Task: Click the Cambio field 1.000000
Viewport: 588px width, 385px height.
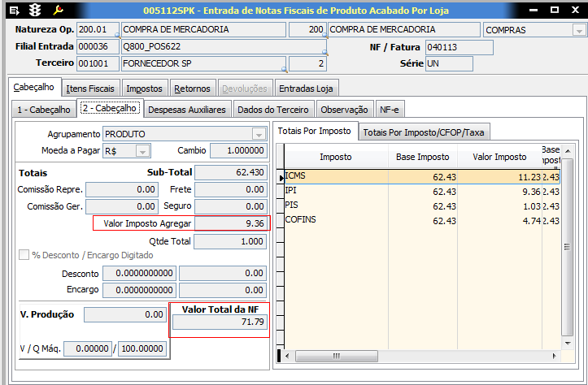Action: coord(239,150)
